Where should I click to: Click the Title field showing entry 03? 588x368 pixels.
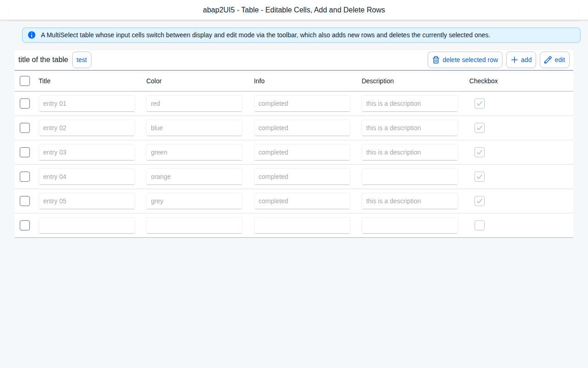click(x=87, y=152)
